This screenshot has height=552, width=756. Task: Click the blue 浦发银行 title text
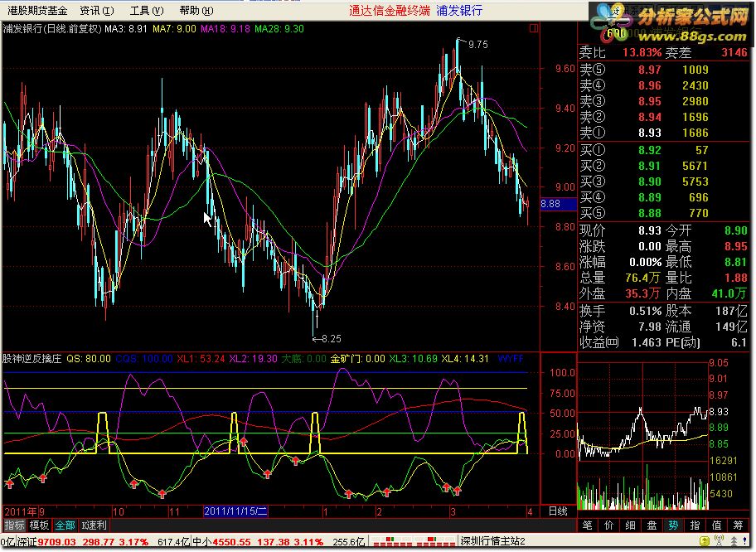[x=459, y=10]
